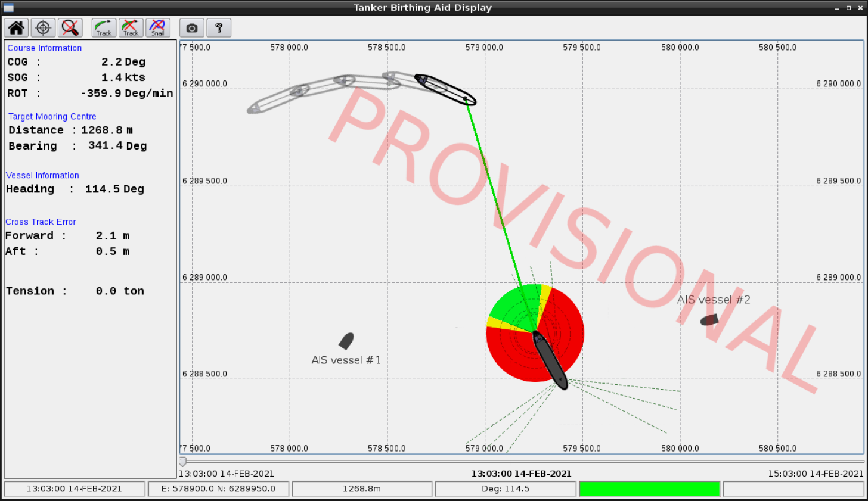Screen dimensions: 868x501
Task: Click the cancel-zoom magnifier icon
Action: pos(70,27)
